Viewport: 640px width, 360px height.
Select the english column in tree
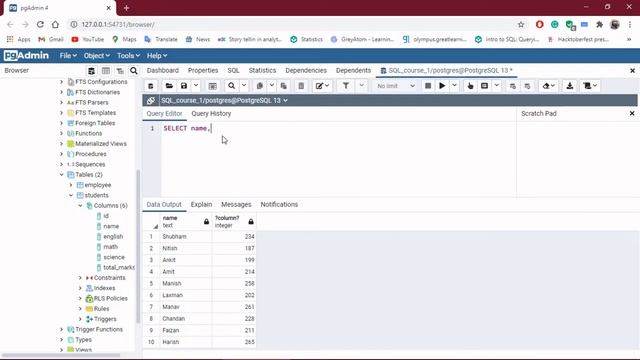tap(113, 236)
